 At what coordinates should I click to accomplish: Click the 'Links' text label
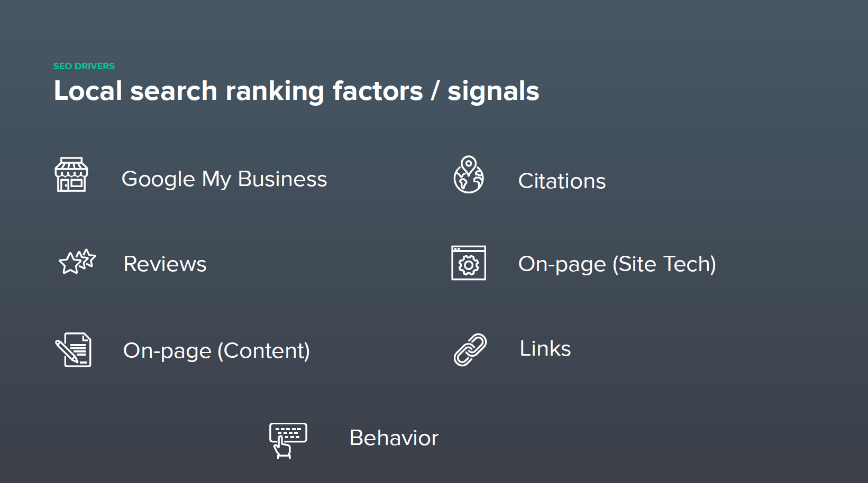(545, 349)
